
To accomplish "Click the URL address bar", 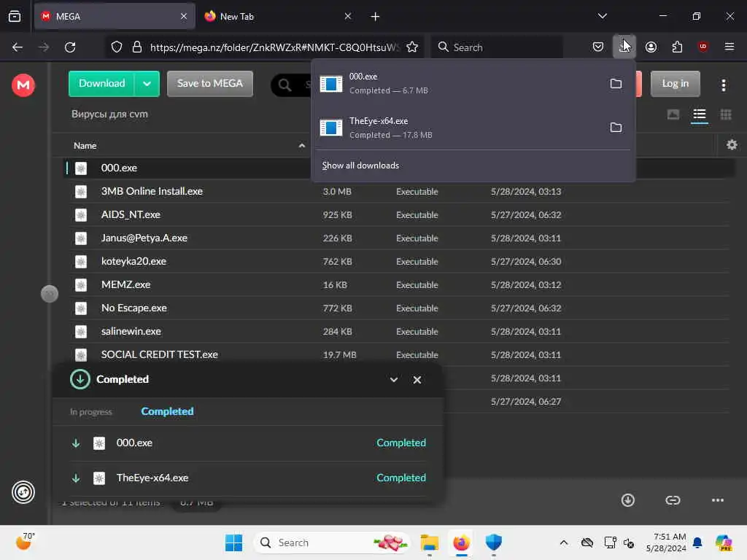I will (x=274, y=47).
